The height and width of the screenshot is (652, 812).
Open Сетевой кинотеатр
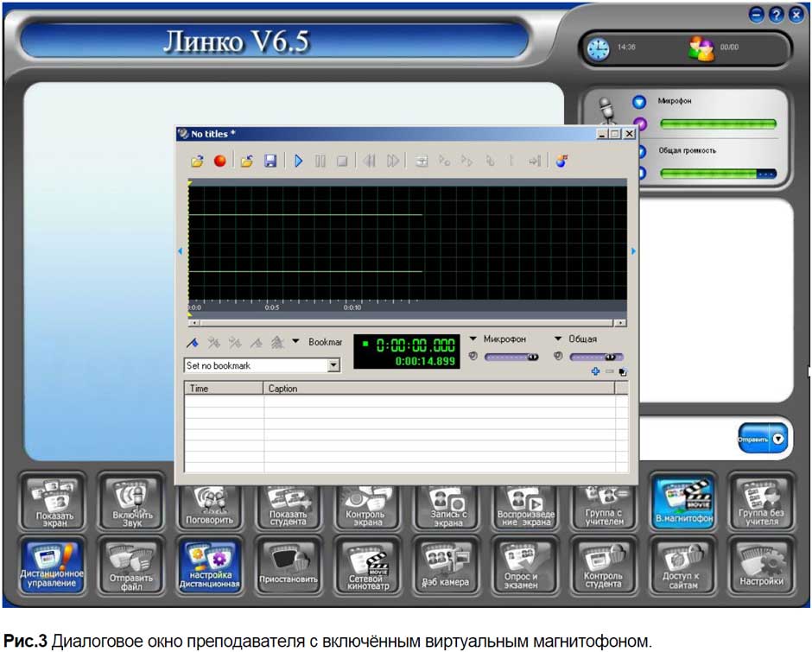coord(366,566)
